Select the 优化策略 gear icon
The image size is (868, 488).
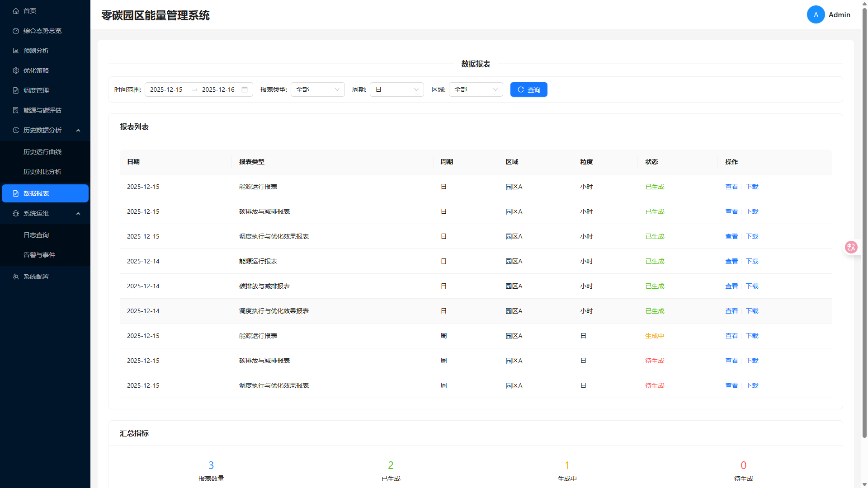point(15,70)
